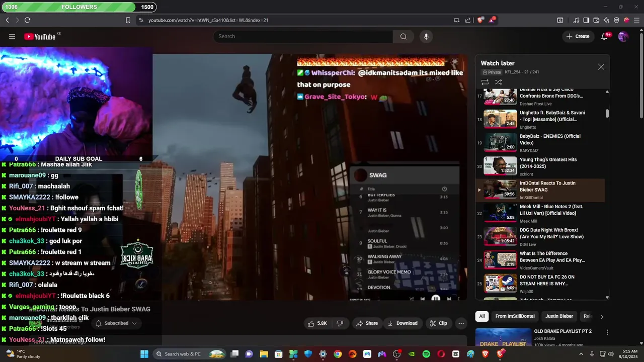Screen dimensions: 644x362
Task: Open the Private visibility label in playlist panel
Action: click(x=492, y=72)
